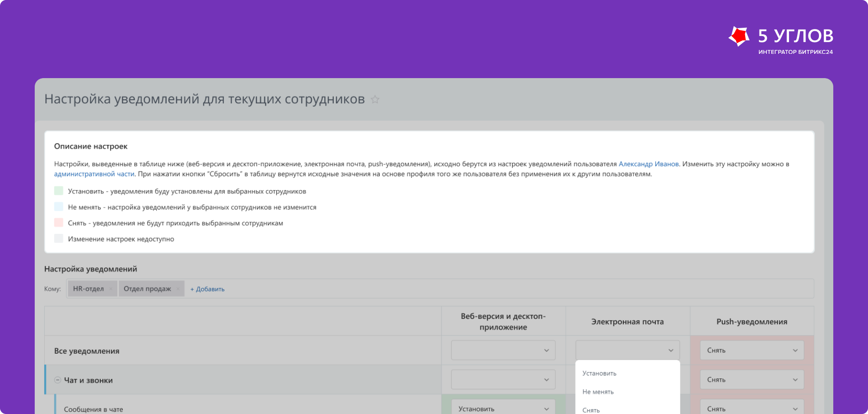Open Push dropdown for Сообщения в чате row
Screen dimensions: 868x414
point(752,407)
